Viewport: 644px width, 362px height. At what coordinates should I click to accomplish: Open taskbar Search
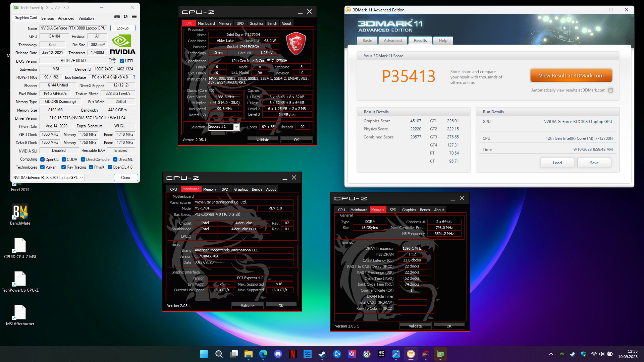pos(219,354)
